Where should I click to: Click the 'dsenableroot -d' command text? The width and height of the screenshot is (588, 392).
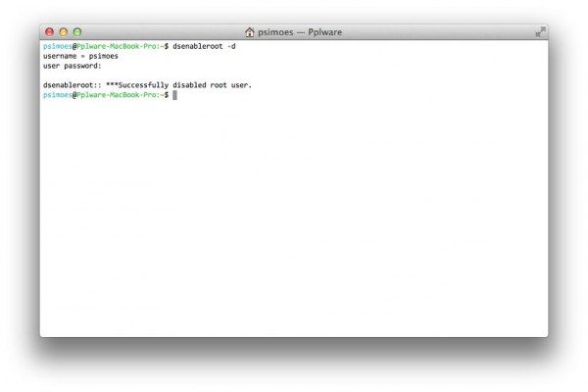(x=204, y=46)
